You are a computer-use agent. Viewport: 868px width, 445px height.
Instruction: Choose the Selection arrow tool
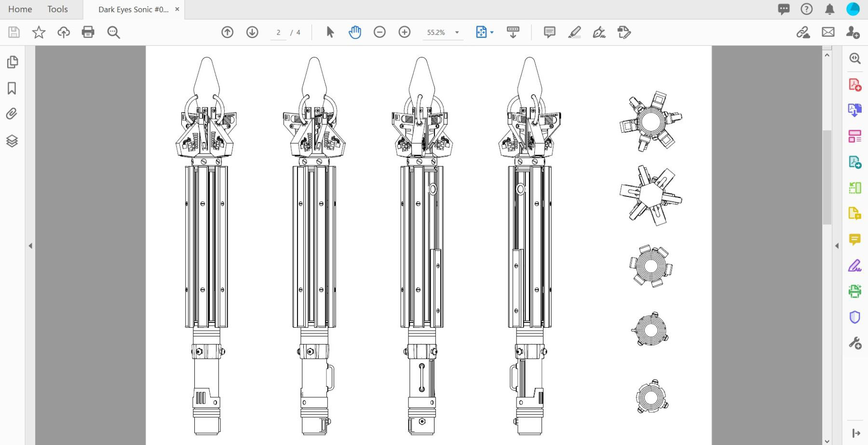[330, 32]
